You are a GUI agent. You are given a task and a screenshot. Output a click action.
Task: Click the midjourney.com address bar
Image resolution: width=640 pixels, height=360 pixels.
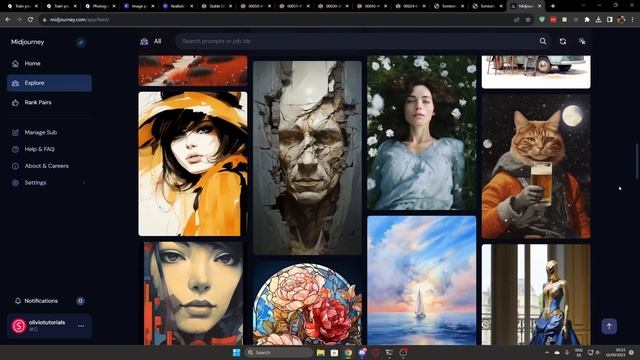[278, 20]
